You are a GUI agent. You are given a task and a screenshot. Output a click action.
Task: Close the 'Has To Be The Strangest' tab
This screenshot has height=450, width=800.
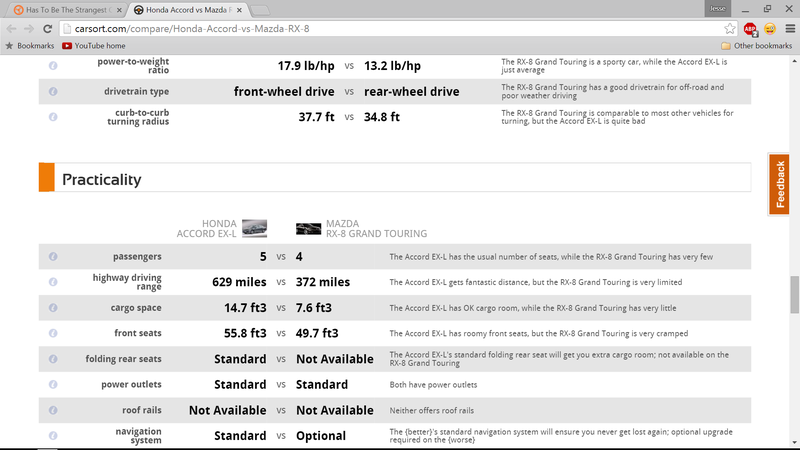pos(119,10)
